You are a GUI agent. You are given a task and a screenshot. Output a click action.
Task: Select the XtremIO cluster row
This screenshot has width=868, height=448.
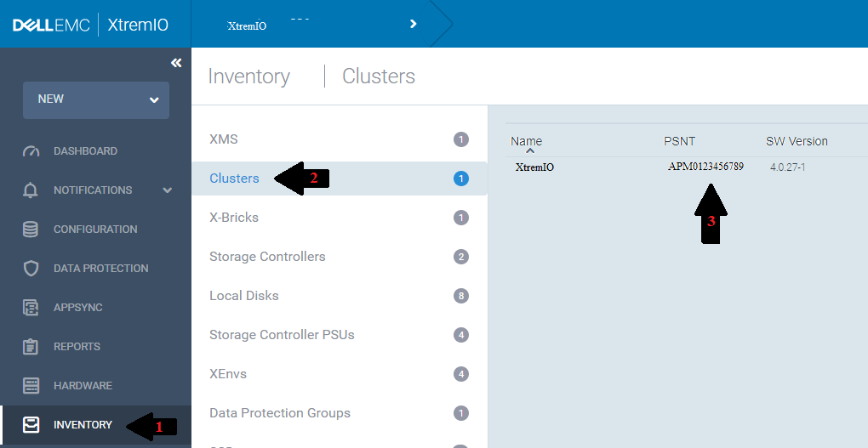(534, 167)
